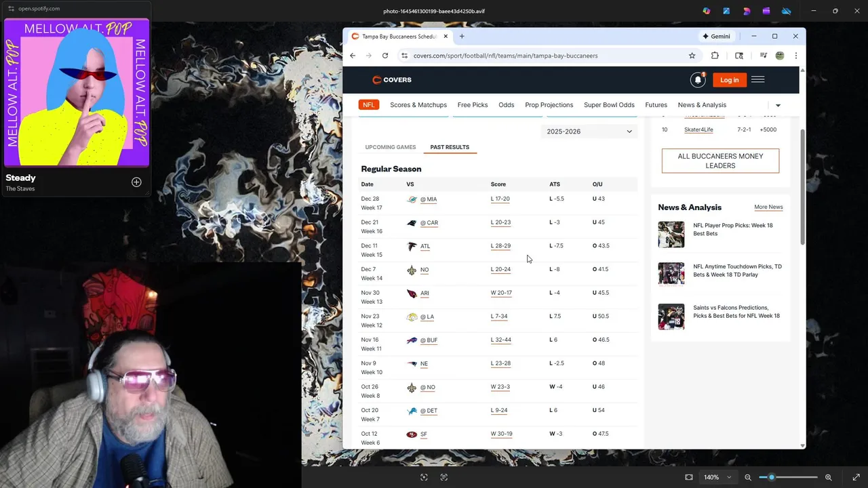Switch to the Upcoming Games tab
The image size is (868, 488).
[391, 147]
